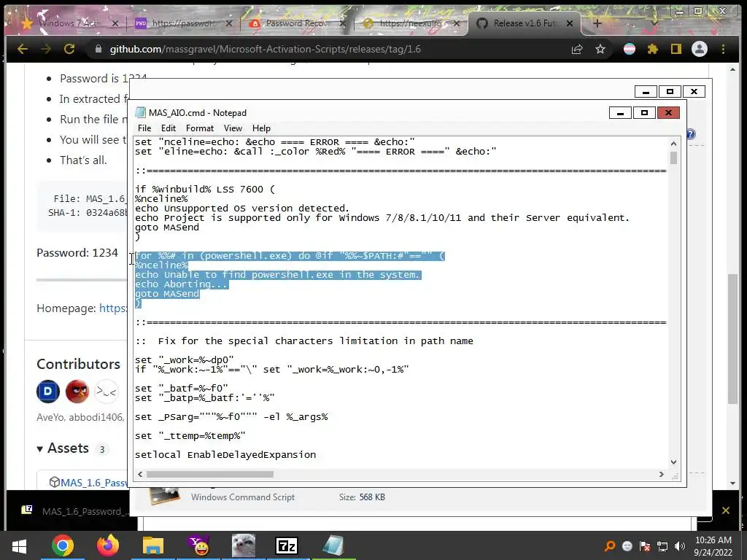747x560 pixels.
Task: Open Notepad File menu
Action: point(144,128)
